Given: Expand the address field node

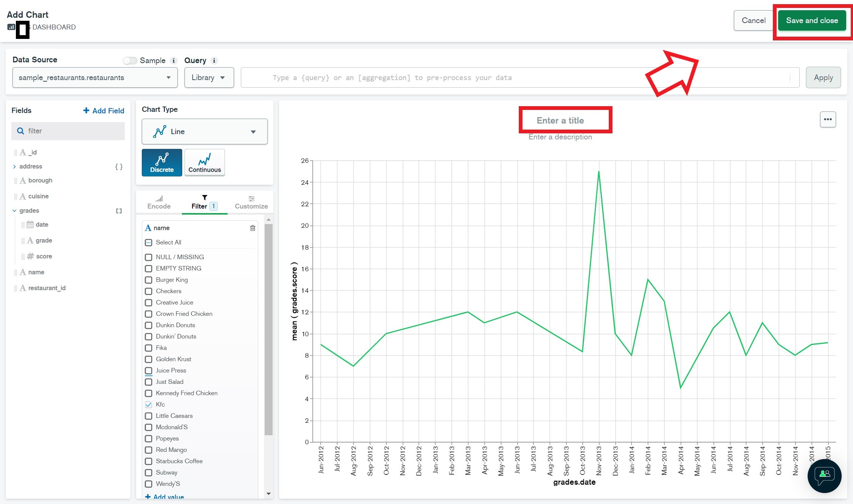Looking at the screenshot, I should 14,167.
